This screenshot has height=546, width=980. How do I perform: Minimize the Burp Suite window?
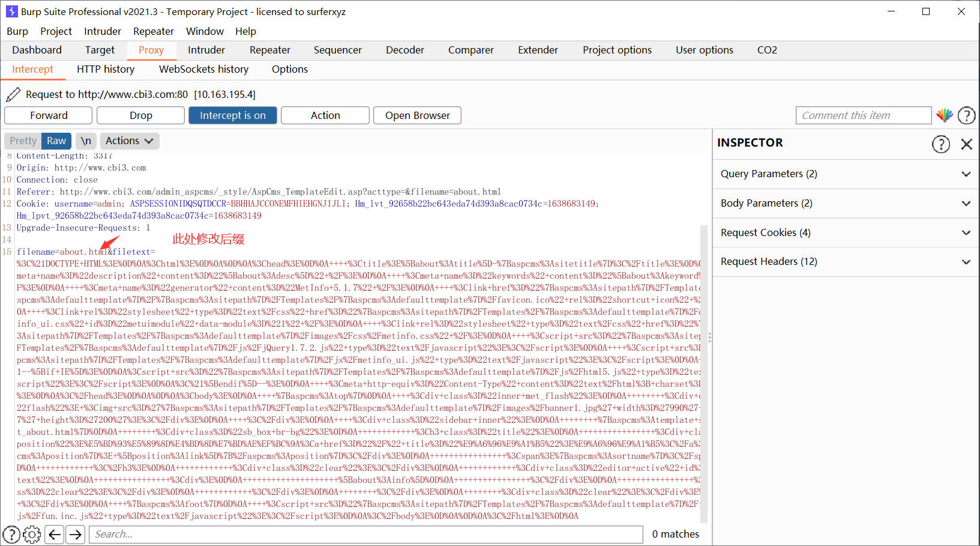891,11
